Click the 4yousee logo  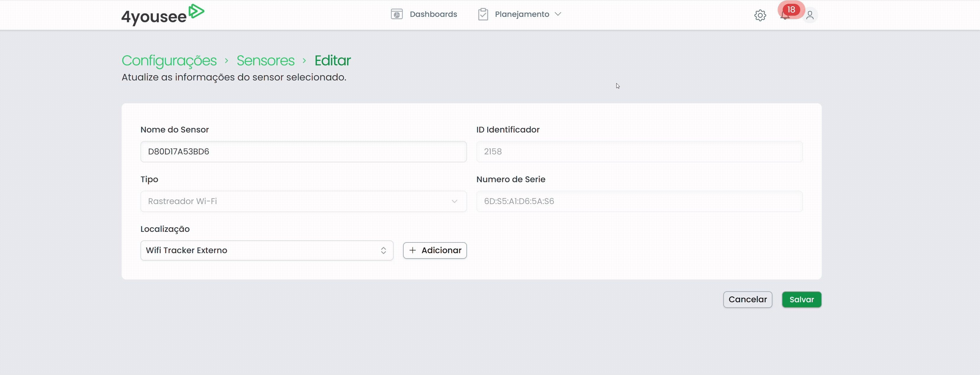(162, 14)
